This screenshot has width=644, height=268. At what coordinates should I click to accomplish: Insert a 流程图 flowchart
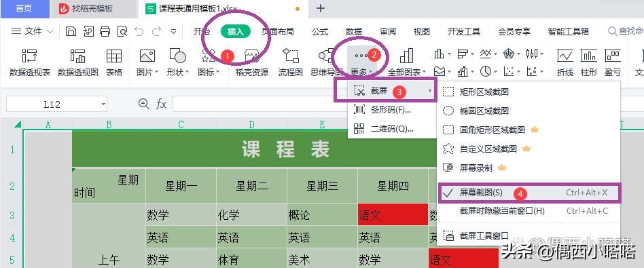[290, 63]
